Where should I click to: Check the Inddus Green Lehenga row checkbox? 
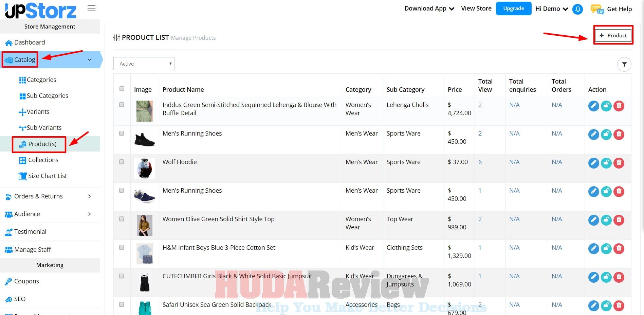coord(122,105)
